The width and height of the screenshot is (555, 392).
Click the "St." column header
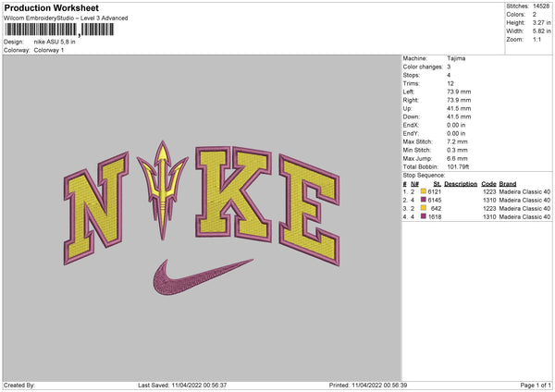(438, 184)
